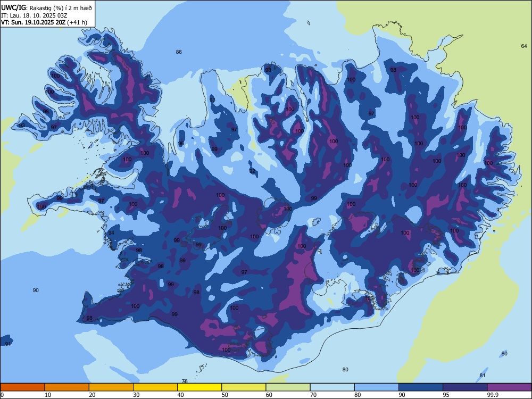This screenshot has height=399, width=532.
Task: Click the 60–70 light green legend swatch
Action: [288, 387]
